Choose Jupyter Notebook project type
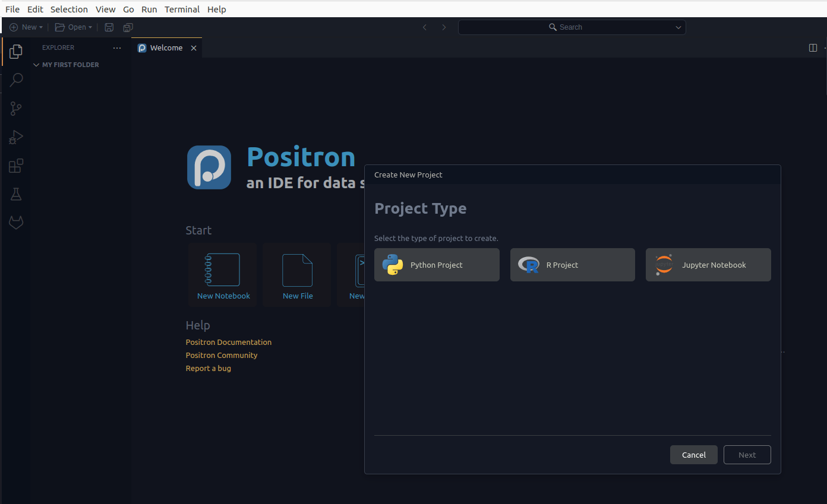 coord(708,265)
